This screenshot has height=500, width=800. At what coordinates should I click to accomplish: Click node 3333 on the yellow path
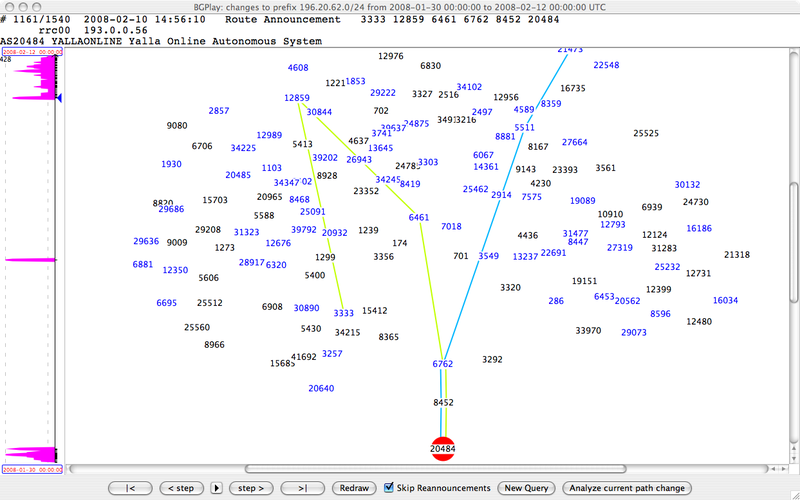coord(344,313)
